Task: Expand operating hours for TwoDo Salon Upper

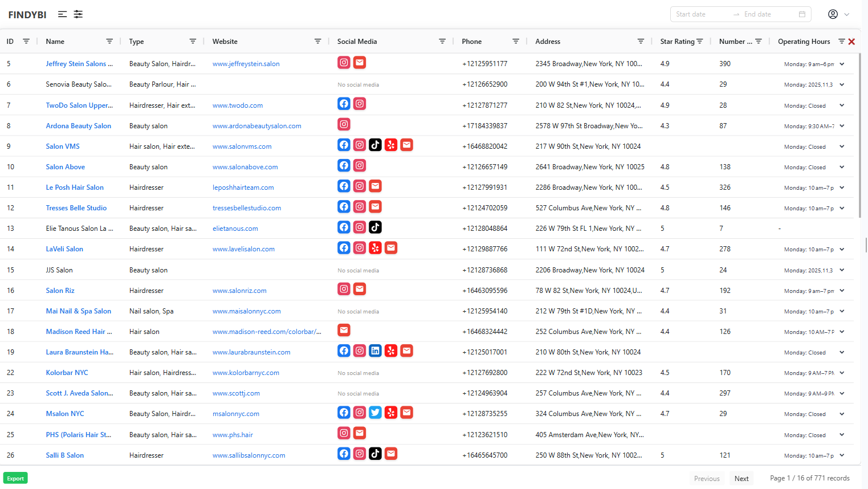Action: pos(842,105)
